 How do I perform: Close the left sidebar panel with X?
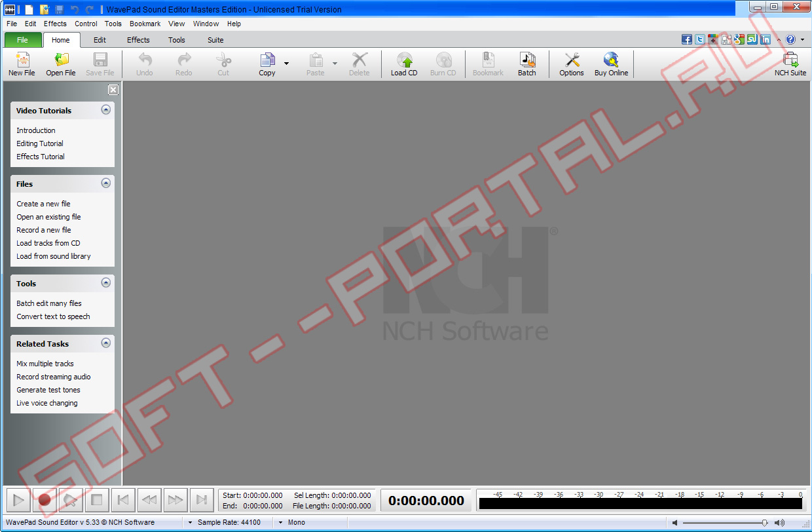coord(113,90)
